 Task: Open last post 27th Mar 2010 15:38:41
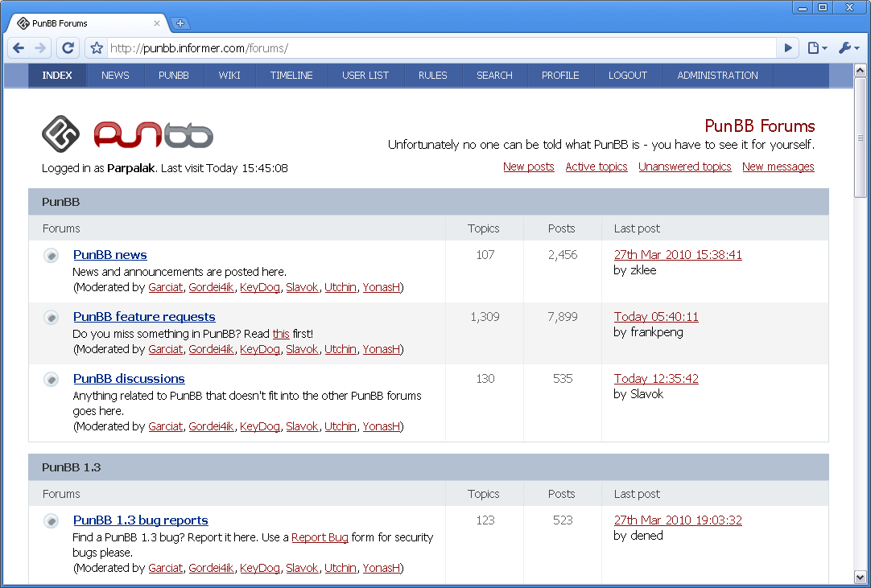[x=678, y=255]
